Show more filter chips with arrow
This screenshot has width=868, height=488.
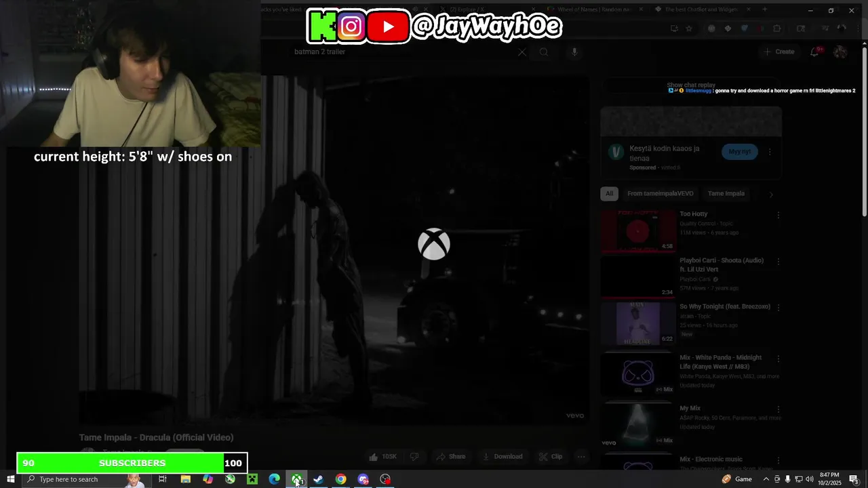click(x=771, y=195)
